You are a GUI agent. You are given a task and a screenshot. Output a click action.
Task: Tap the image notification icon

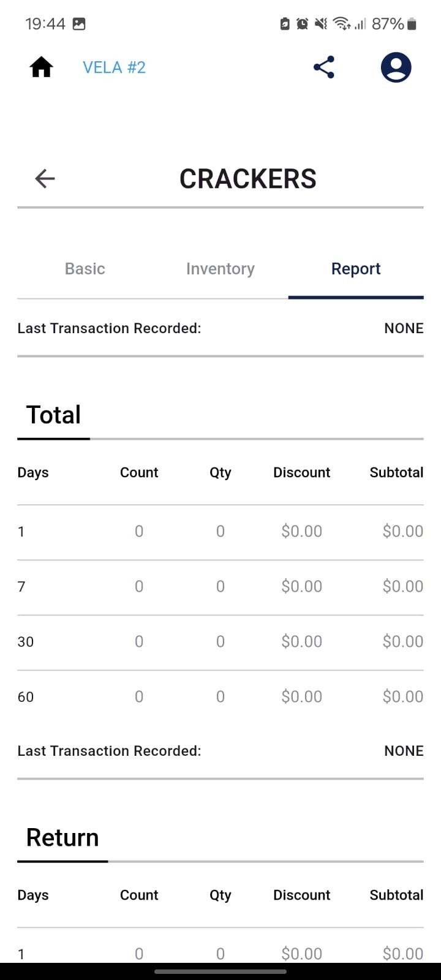pos(79,24)
